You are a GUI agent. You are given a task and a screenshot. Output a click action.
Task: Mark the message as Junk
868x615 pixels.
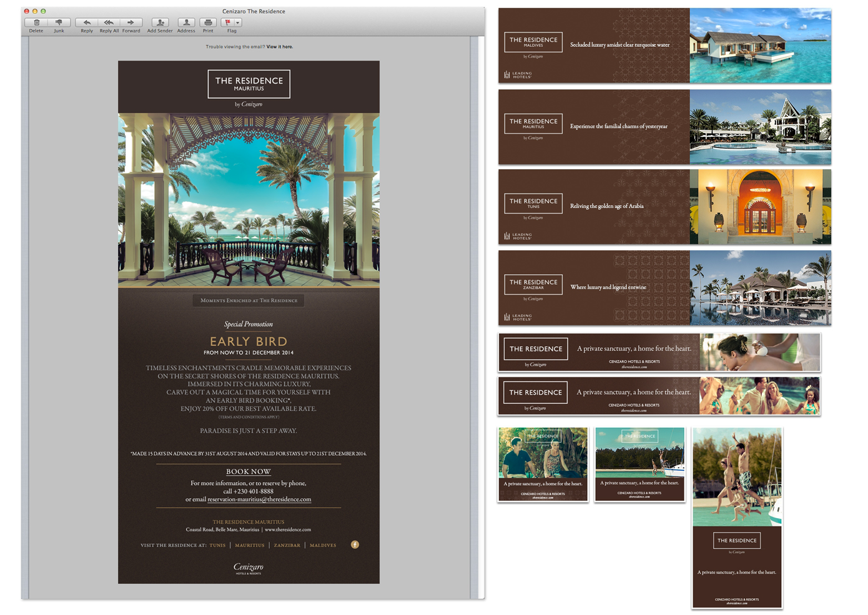(x=59, y=22)
